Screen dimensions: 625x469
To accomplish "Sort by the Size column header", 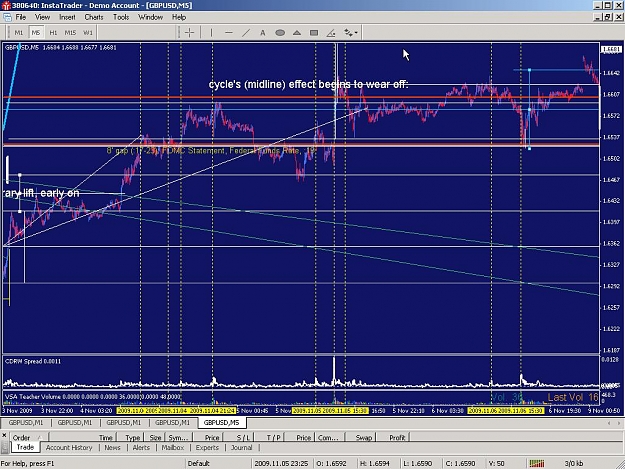I will [x=155, y=438].
